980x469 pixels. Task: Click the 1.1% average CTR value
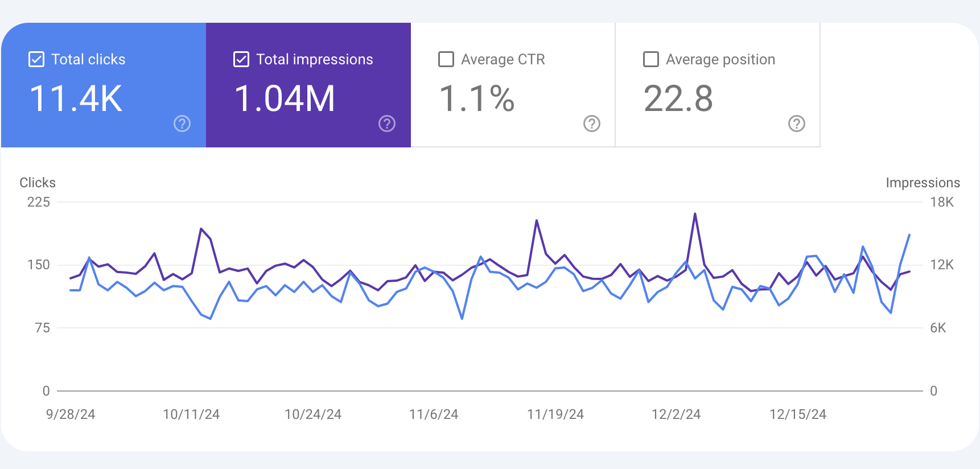pyautogui.click(x=477, y=98)
